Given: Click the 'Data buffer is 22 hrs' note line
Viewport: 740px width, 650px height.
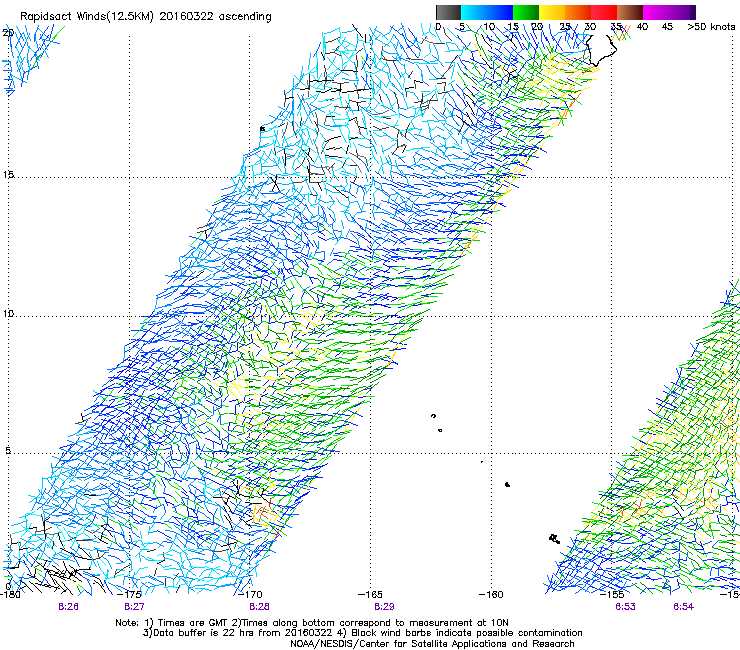Looking at the screenshot, I should (x=362, y=633).
